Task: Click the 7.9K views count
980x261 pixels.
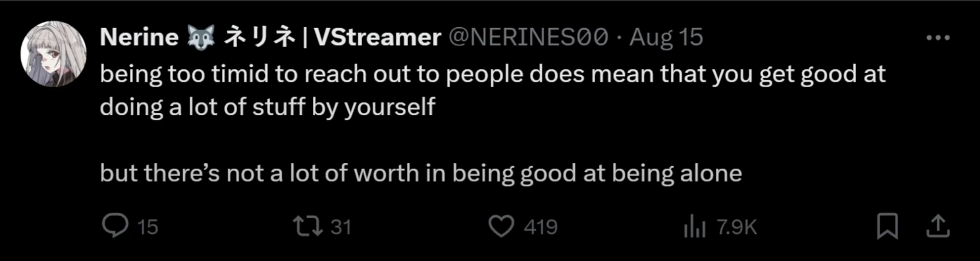Action: tap(736, 227)
